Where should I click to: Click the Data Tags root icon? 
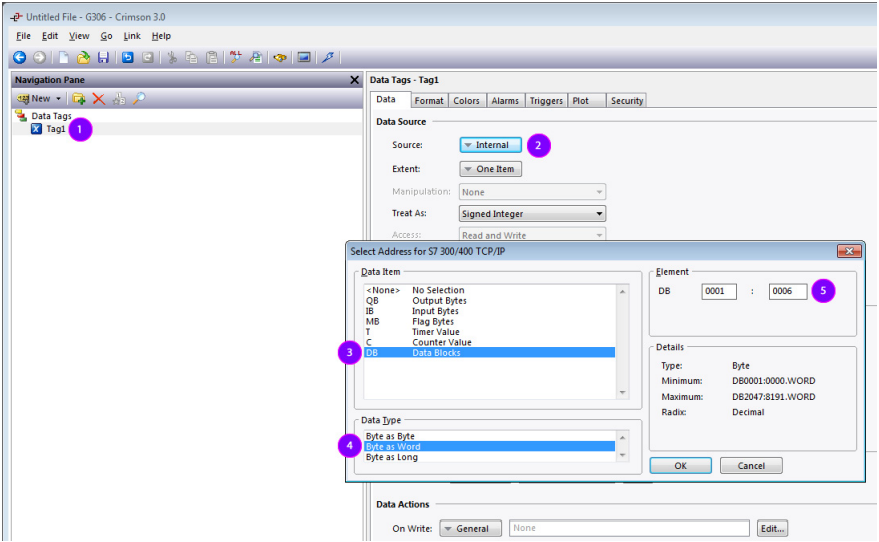tap(21, 116)
